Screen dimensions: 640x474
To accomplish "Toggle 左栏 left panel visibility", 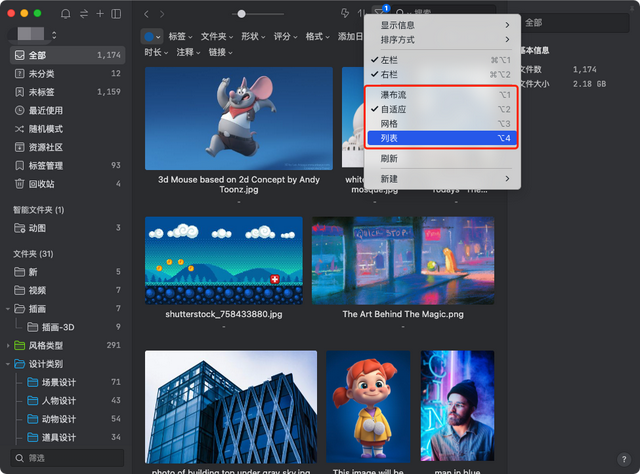I will pos(389,60).
